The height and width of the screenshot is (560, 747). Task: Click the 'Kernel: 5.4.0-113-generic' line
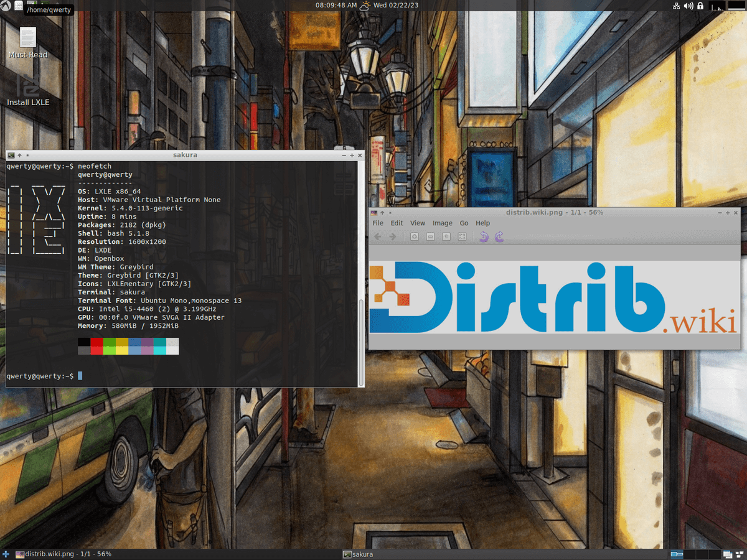(x=130, y=208)
